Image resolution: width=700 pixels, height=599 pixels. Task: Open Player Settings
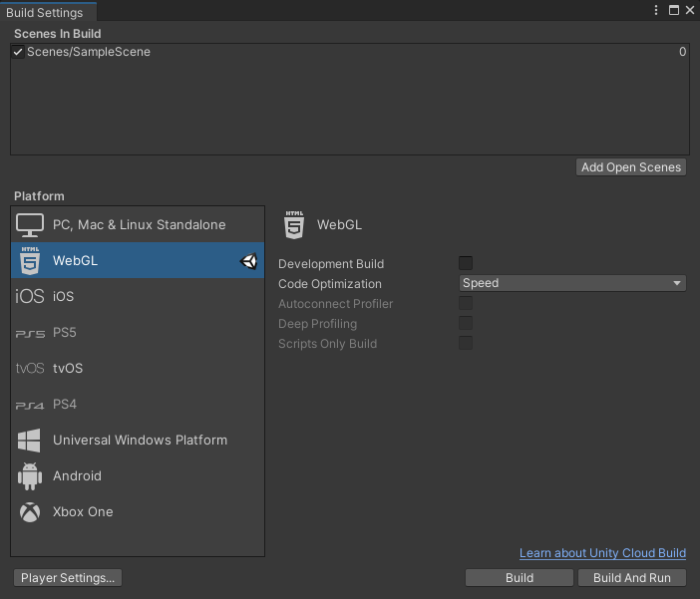(x=68, y=577)
